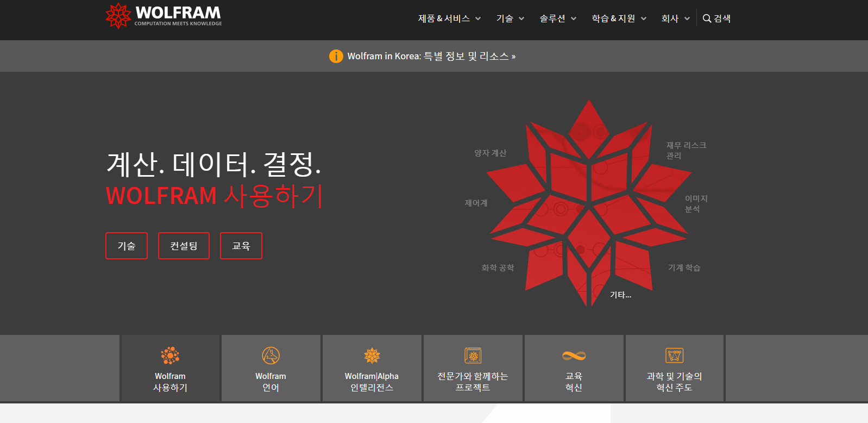Expand the 솔루션 menu chevron

point(574,18)
